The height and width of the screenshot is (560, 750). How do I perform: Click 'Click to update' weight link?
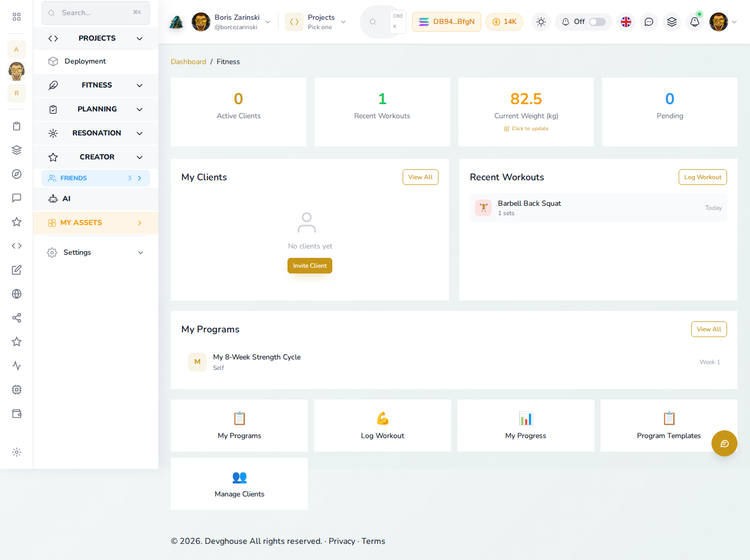pyautogui.click(x=526, y=129)
